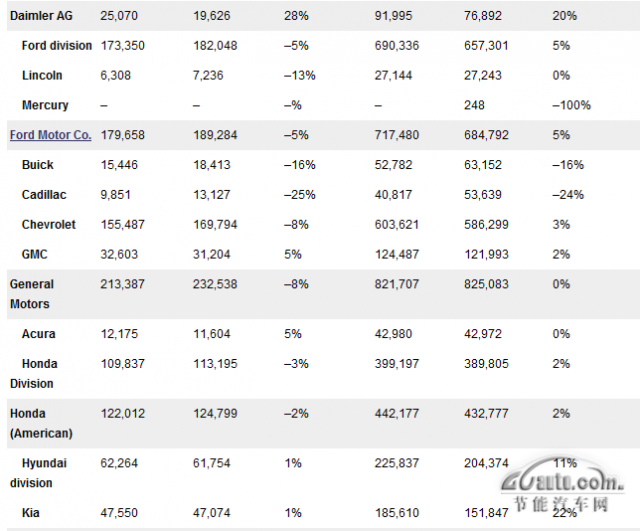
Task: Select the Cadillac brand name
Action: (44, 195)
